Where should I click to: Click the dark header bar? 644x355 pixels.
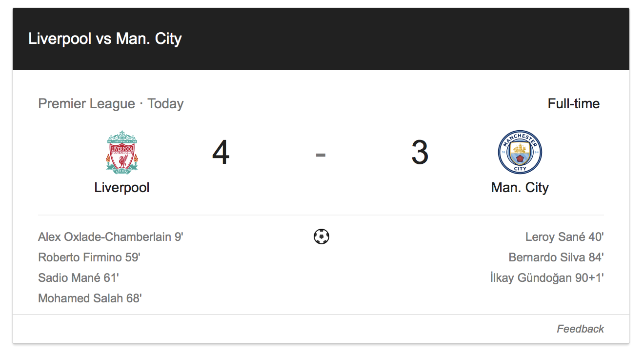click(321, 39)
